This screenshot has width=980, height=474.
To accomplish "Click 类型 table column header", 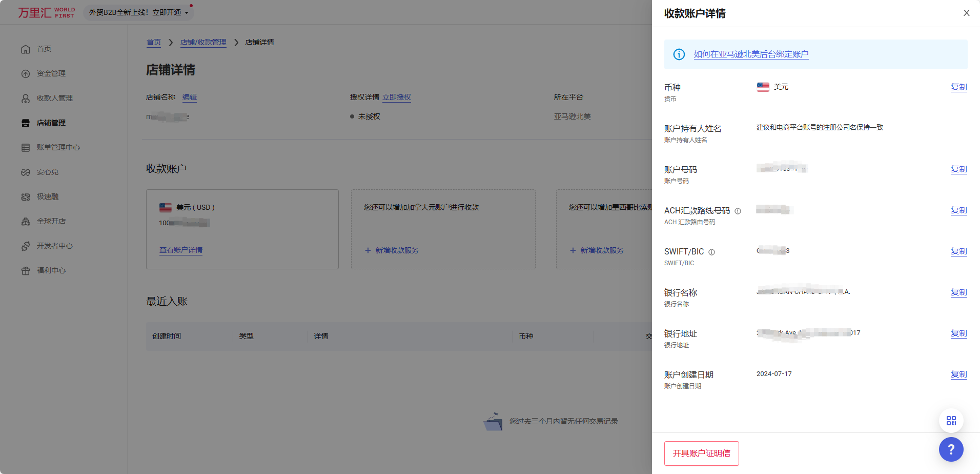I will pos(247,336).
